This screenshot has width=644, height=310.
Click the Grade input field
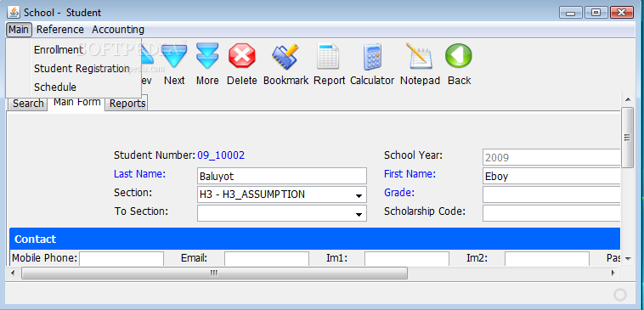pos(551,194)
